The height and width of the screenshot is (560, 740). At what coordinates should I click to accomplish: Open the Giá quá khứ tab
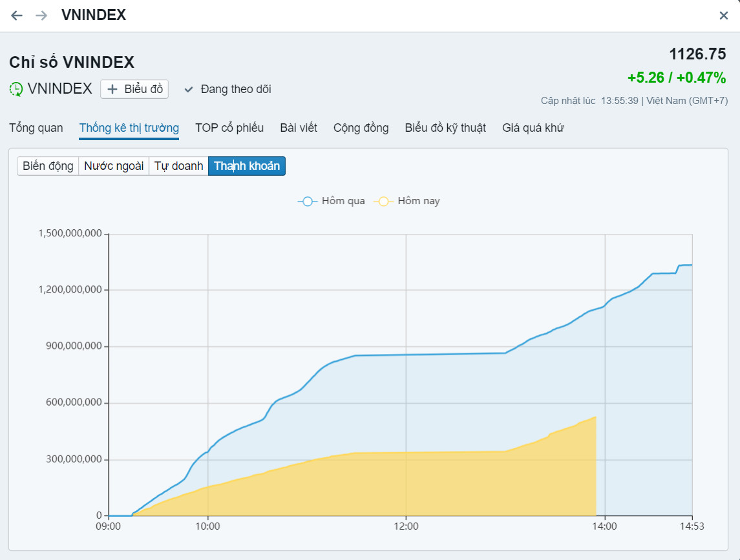(x=533, y=128)
